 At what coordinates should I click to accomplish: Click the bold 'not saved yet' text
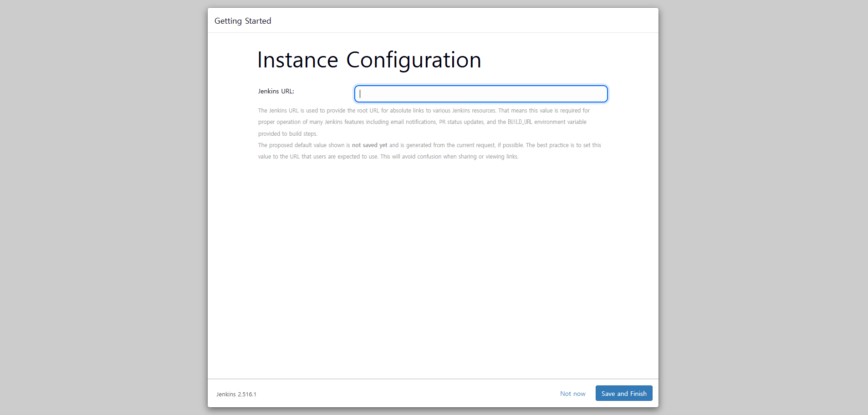tap(369, 145)
